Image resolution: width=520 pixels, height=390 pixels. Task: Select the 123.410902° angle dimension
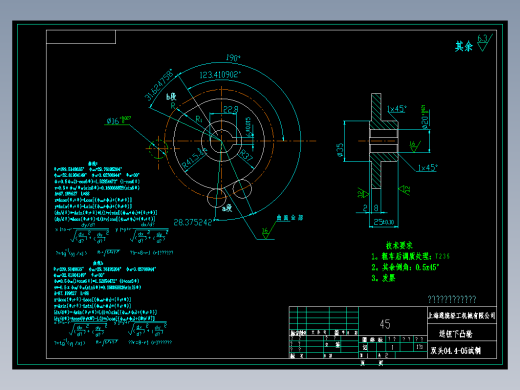point(220,75)
